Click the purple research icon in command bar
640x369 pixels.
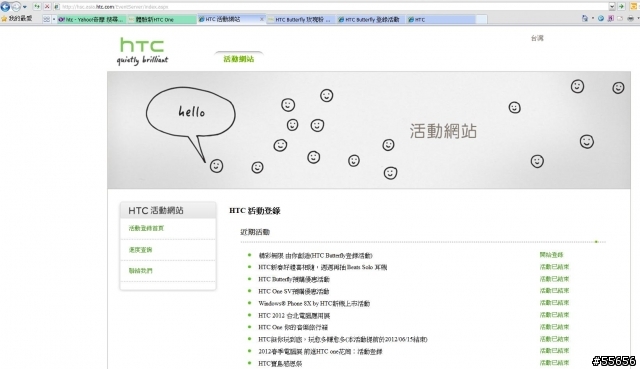tap(611, 18)
